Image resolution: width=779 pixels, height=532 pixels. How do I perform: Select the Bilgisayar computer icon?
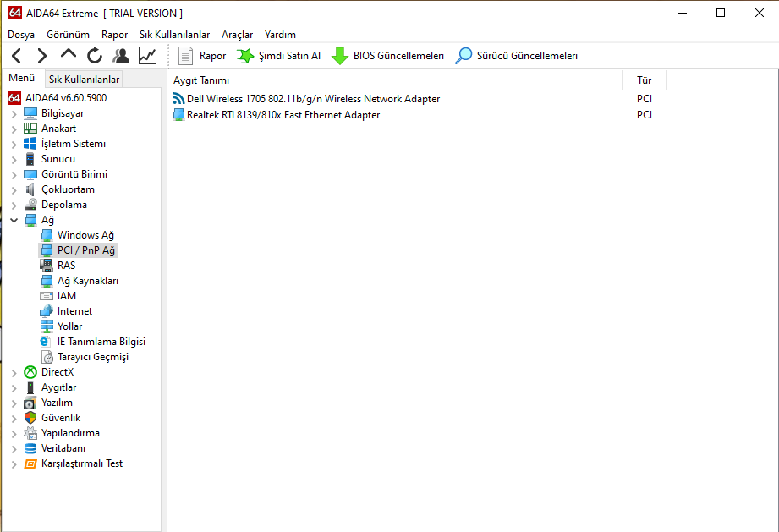click(x=30, y=113)
